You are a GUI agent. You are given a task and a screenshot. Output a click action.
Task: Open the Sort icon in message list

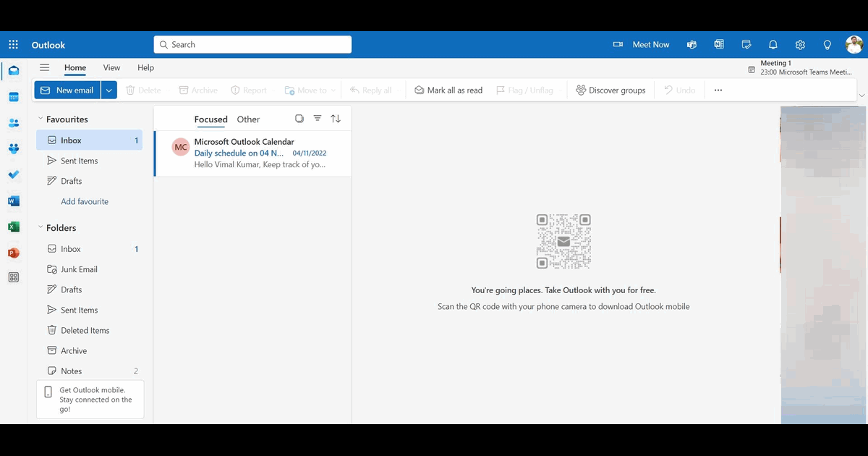(336, 119)
